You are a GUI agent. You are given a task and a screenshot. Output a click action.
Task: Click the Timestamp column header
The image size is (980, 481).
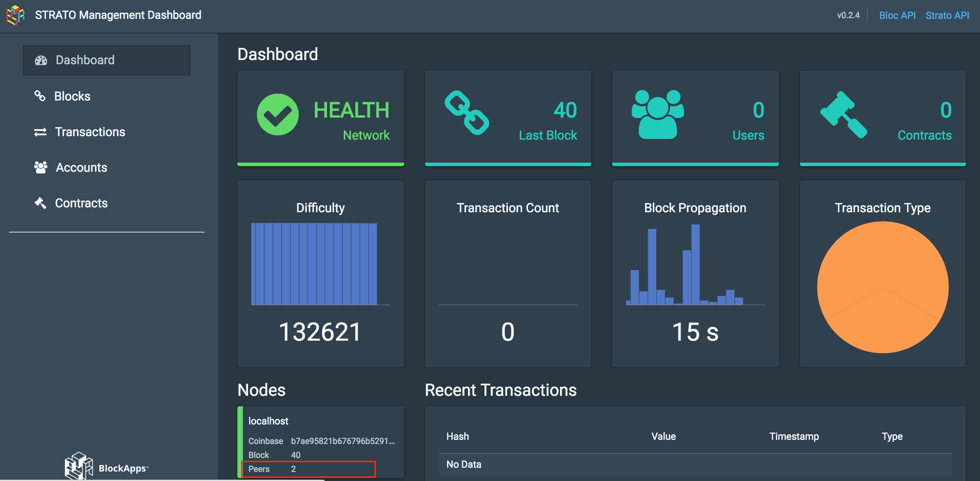click(794, 436)
